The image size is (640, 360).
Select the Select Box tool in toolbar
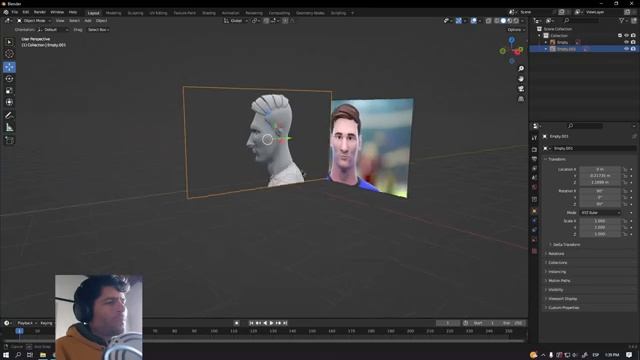[9, 42]
